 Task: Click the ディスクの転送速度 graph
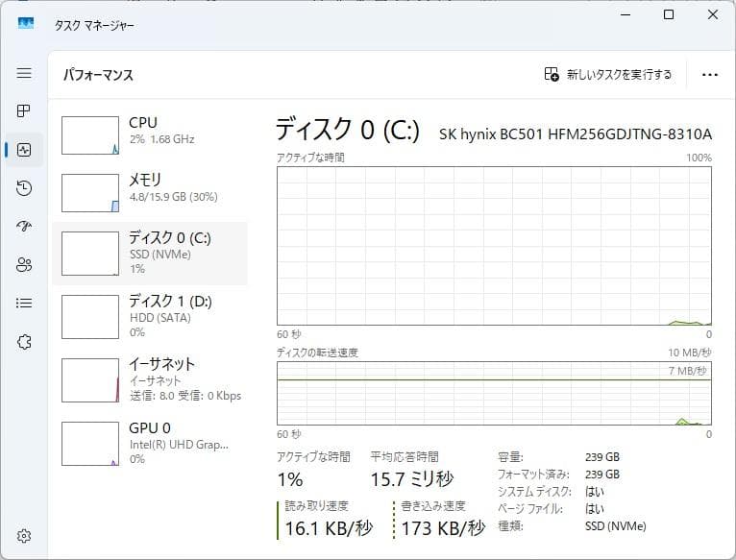pyautogui.click(x=494, y=394)
